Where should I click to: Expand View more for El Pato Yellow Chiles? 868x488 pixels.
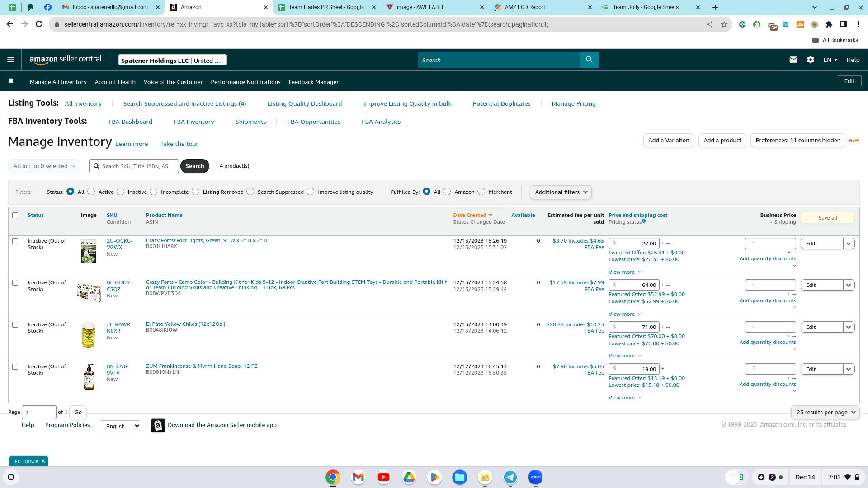coord(625,356)
